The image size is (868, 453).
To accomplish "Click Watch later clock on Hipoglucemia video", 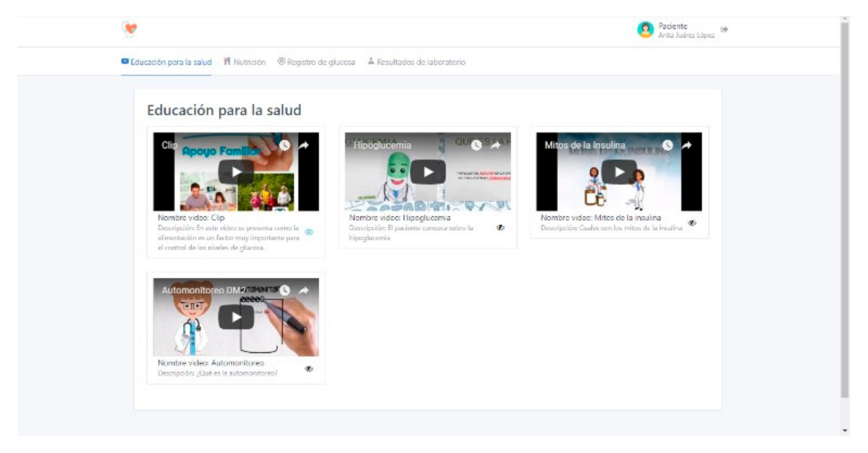I will click(476, 145).
